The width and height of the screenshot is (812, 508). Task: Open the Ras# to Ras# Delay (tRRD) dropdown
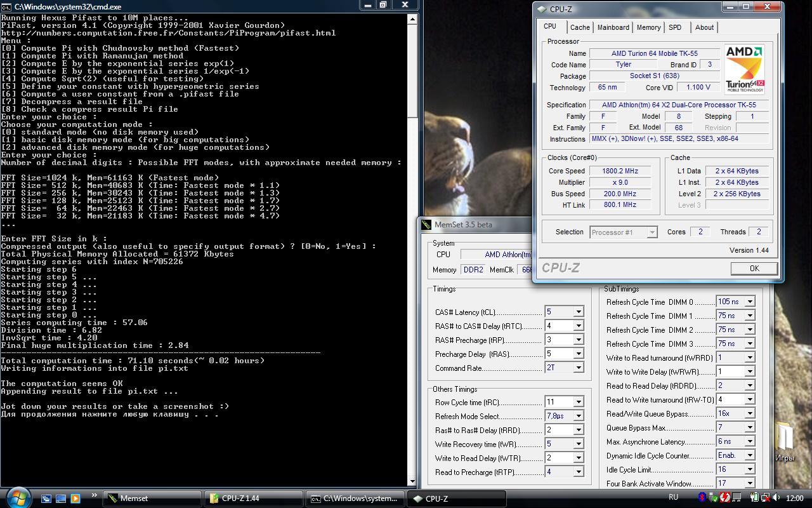click(x=578, y=430)
